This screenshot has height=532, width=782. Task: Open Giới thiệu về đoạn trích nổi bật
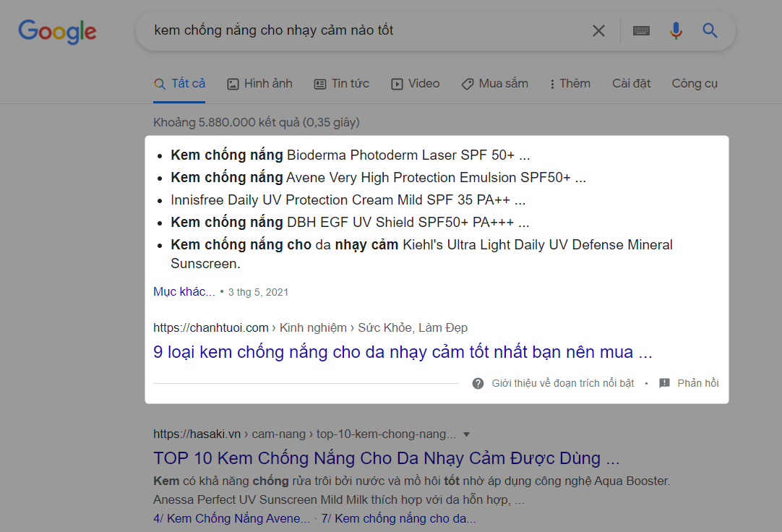pos(562,383)
